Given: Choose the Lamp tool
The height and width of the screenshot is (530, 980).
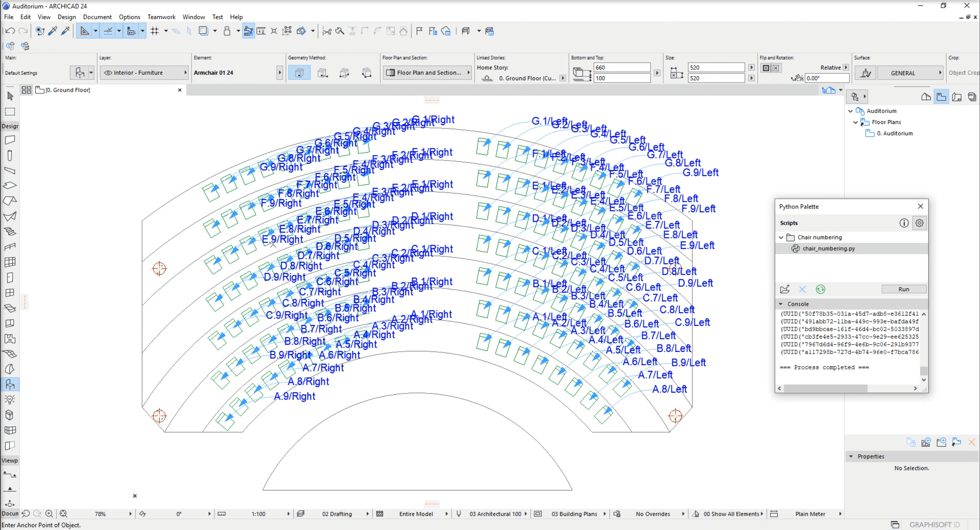Looking at the screenshot, I should pyautogui.click(x=10, y=400).
